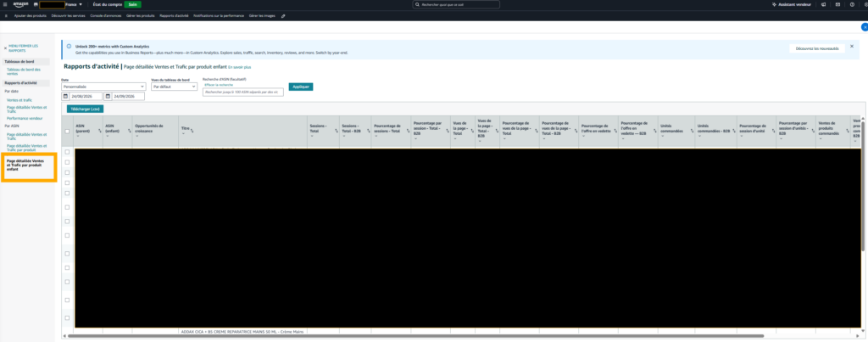Open start date calendar icon
The height and width of the screenshot is (342, 868).
[x=65, y=97]
